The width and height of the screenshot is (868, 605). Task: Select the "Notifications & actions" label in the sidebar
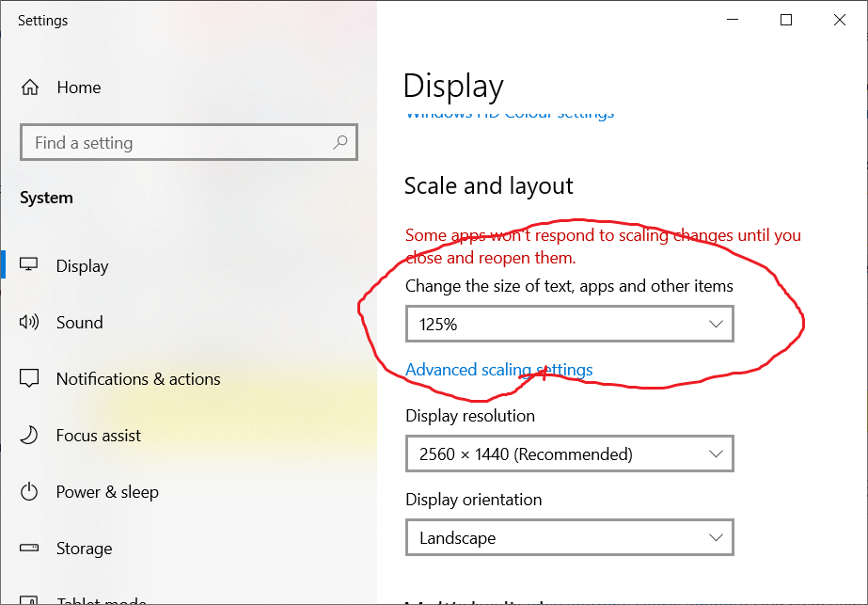coord(138,379)
